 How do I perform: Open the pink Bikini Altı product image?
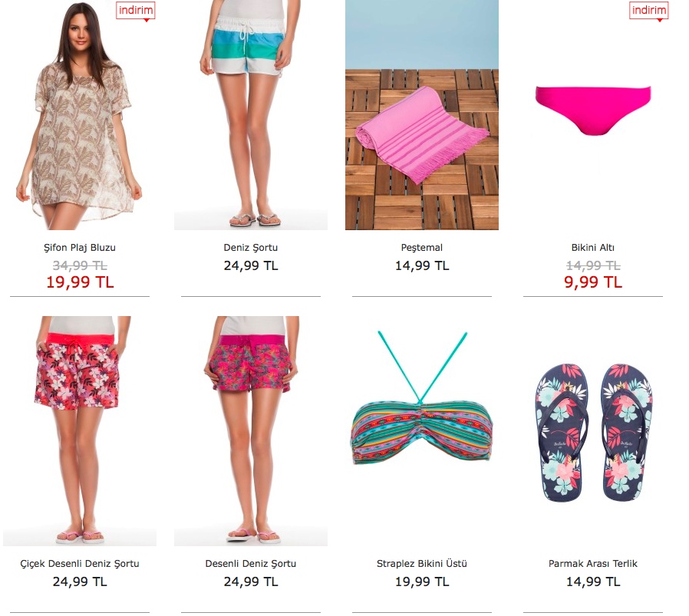click(x=593, y=110)
